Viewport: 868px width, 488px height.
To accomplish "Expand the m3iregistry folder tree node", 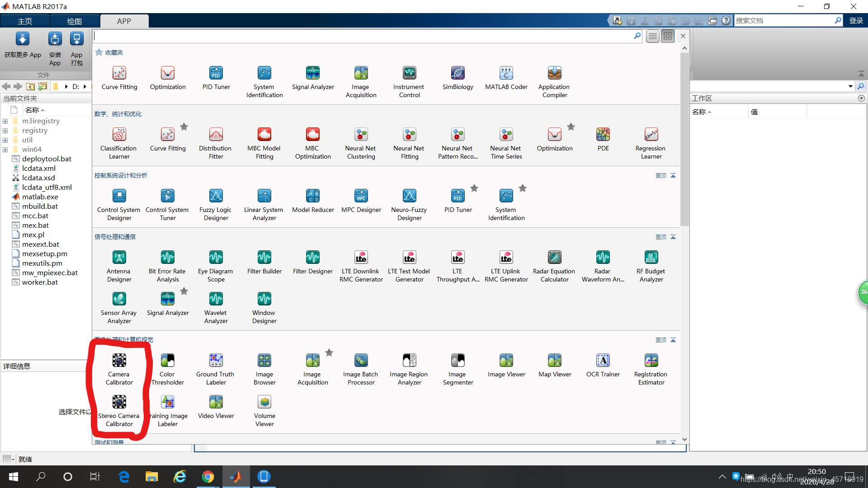I will pos(5,121).
